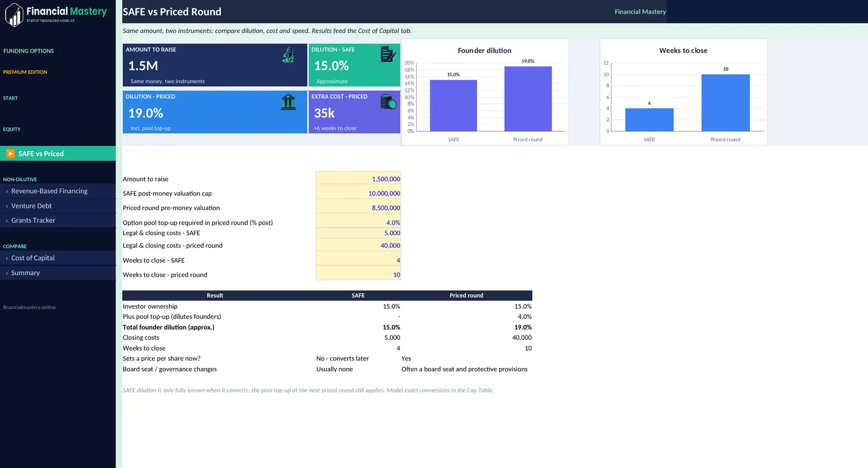This screenshot has width=868, height=468.
Task: Select the Amount to raise input cell
Action: 359,179
